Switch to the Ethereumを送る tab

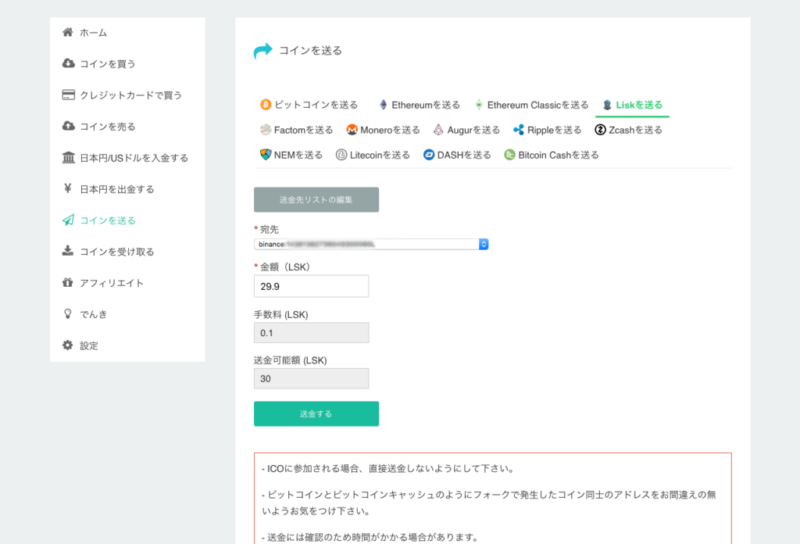(419, 104)
